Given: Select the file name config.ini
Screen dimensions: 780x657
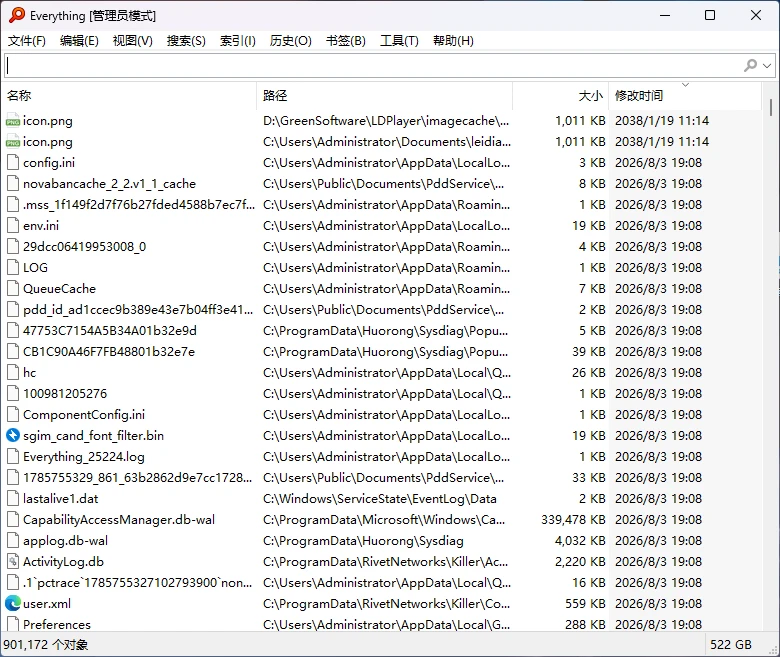Looking at the screenshot, I should (49, 163).
